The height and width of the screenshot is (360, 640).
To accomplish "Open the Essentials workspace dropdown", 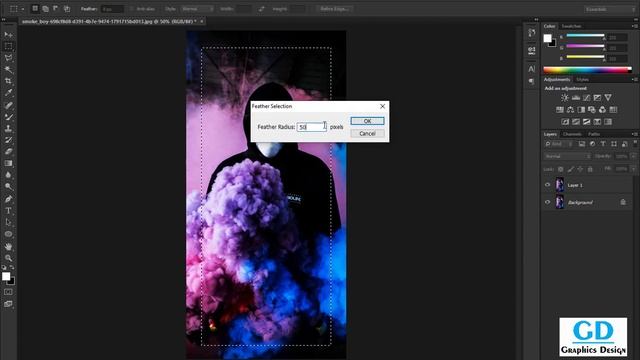I will [609, 9].
